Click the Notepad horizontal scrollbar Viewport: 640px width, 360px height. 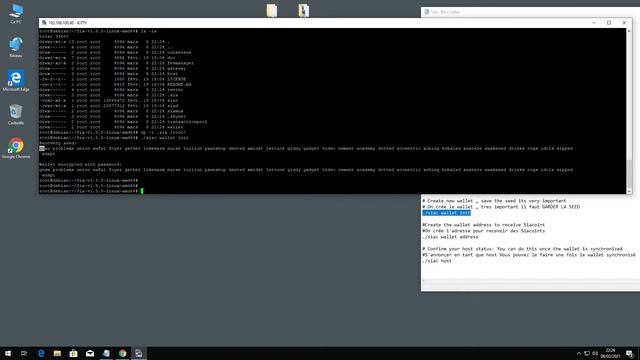pyautogui.click(x=531, y=281)
